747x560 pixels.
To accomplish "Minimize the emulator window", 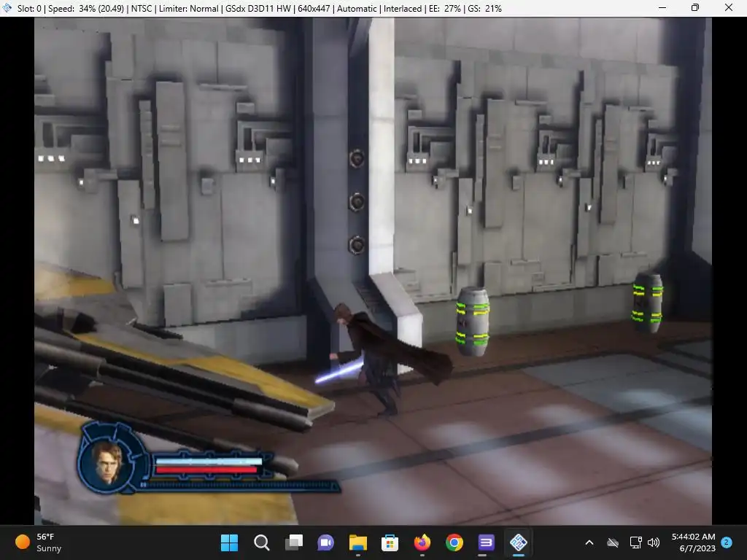I will click(x=662, y=8).
